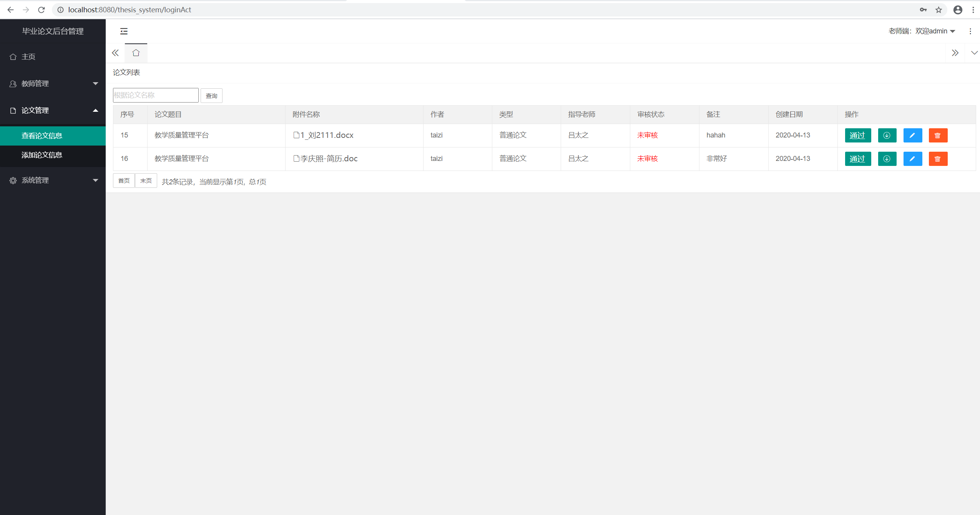
Task: Click 创建日期 column header
Action: 789,114
